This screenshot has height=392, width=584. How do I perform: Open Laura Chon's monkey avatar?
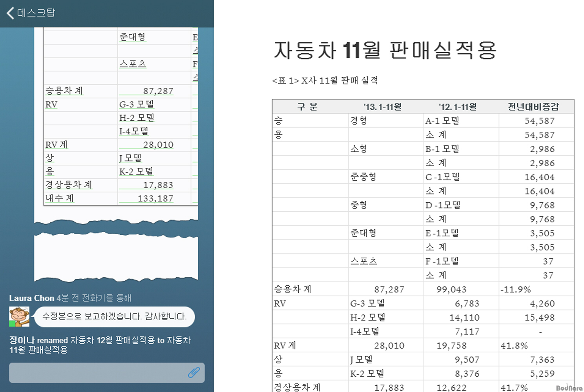coord(19,317)
